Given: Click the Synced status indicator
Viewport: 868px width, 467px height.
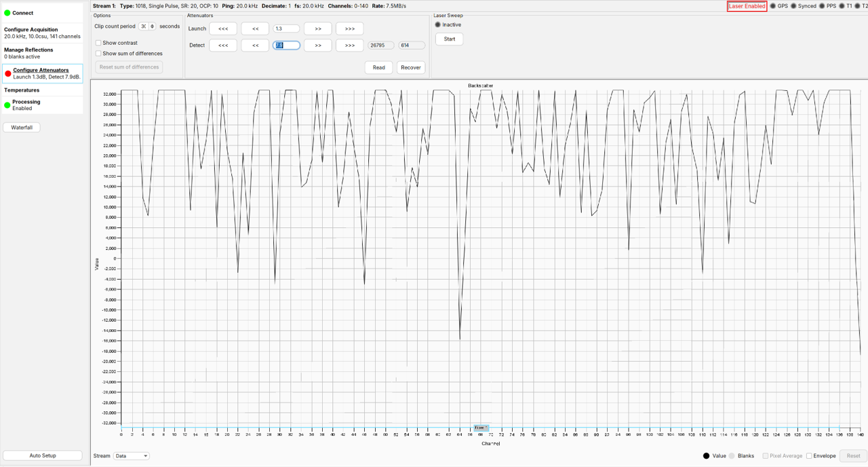Looking at the screenshot, I should (x=793, y=5).
